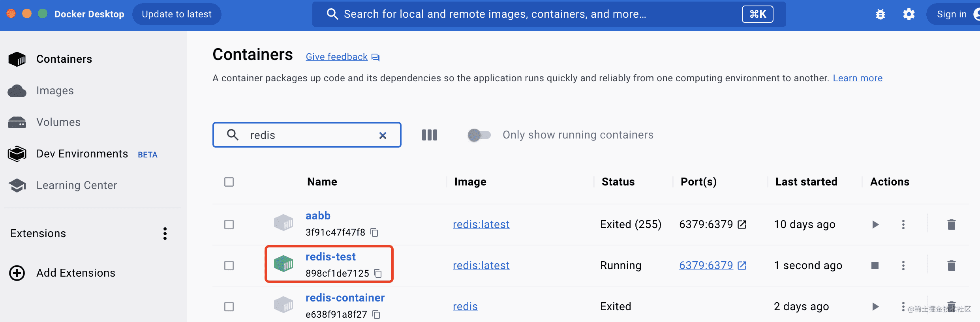980x322 pixels.
Task: Open Docker settings gear icon
Action: tap(909, 15)
